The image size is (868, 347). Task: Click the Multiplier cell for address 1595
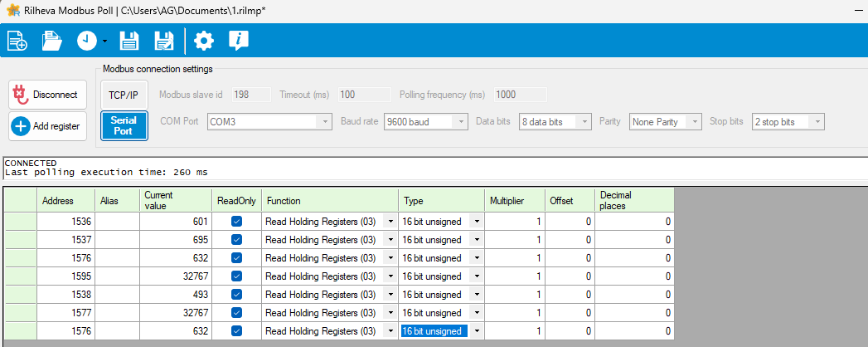click(514, 276)
